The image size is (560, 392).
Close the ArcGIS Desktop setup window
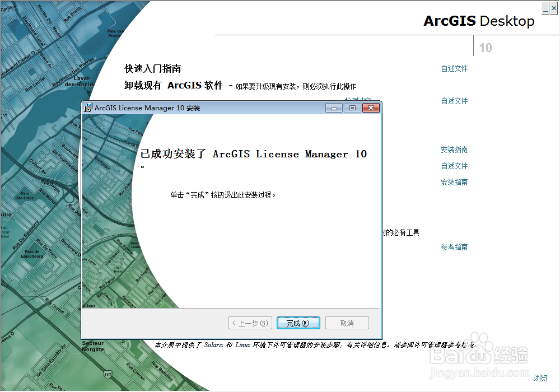[554, 8]
